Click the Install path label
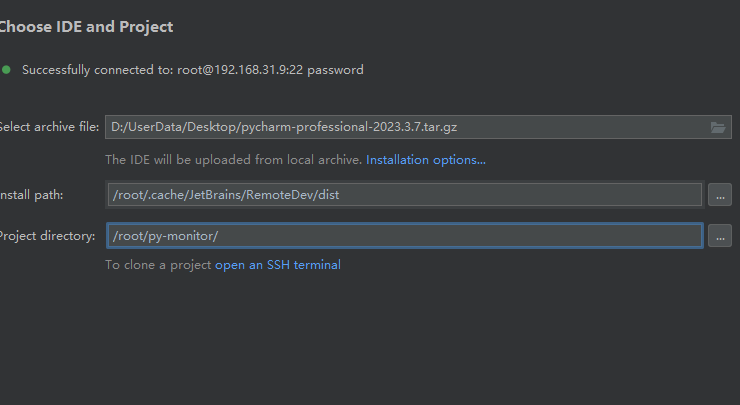Image resolution: width=740 pixels, height=405 pixels. point(32,195)
